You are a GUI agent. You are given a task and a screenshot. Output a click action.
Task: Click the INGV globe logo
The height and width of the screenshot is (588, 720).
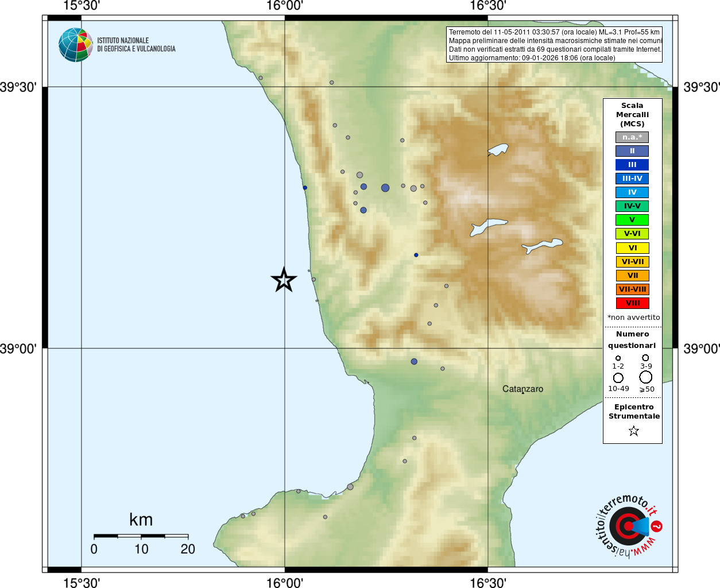76,45
